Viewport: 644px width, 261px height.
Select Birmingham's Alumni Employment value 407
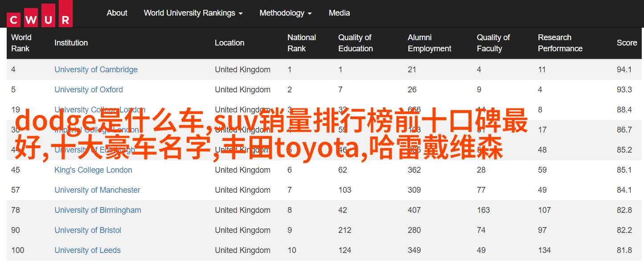coord(414,210)
